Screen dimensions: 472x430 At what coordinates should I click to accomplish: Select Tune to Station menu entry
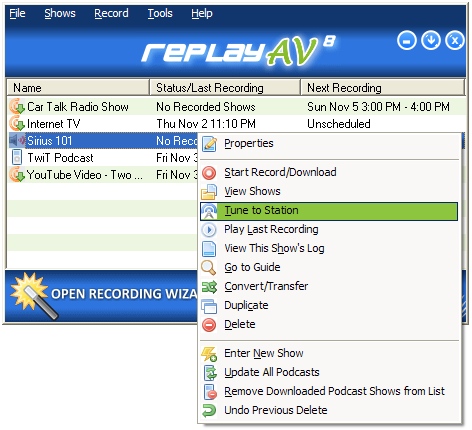pyautogui.click(x=329, y=211)
